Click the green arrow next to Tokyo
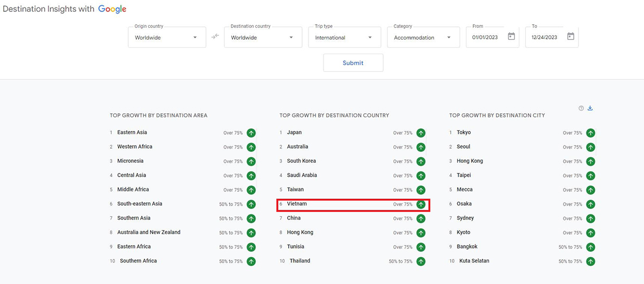This screenshot has width=644, height=284. (590, 133)
